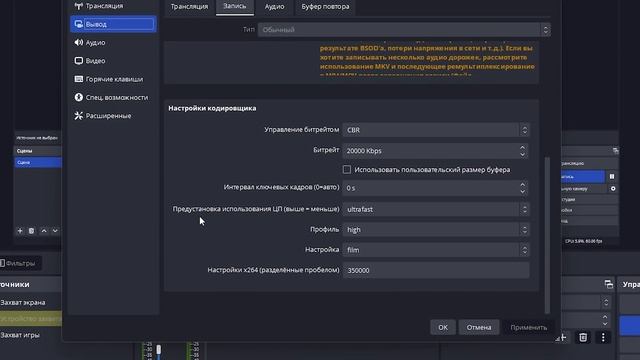Image resolution: width=640 pixels, height=360 pixels.
Task: Open the Горячие клавиши settings category
Action: [x=113, y=79]
